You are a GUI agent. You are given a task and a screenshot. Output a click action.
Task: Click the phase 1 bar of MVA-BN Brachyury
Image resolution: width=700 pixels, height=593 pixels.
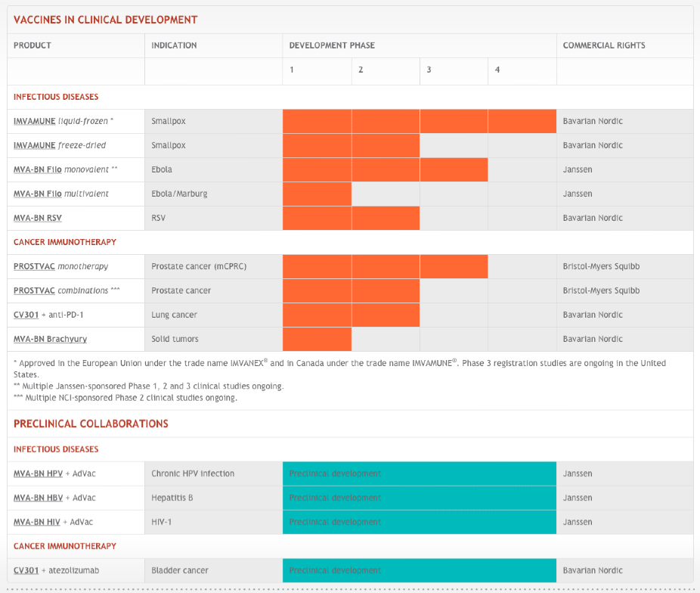click(x=317, y=339)
